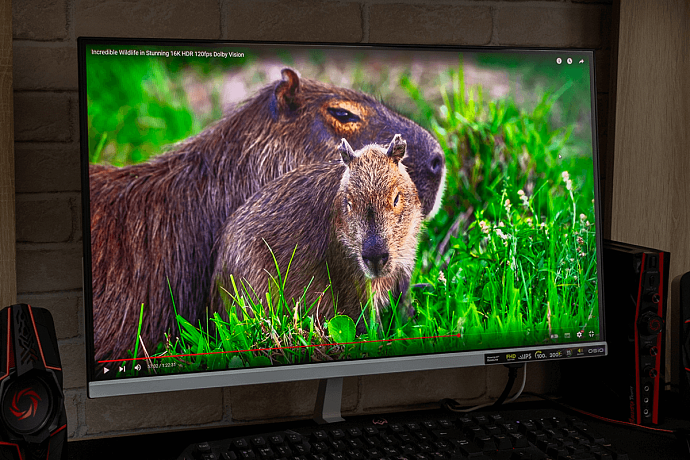Seek within the red played progress bar
Screen dimensions: 690x460
click(280, 346)
